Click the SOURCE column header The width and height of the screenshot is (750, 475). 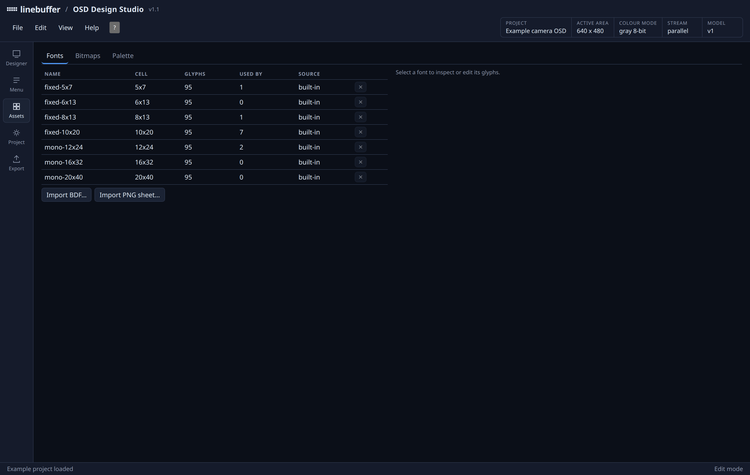click(309, 74)
